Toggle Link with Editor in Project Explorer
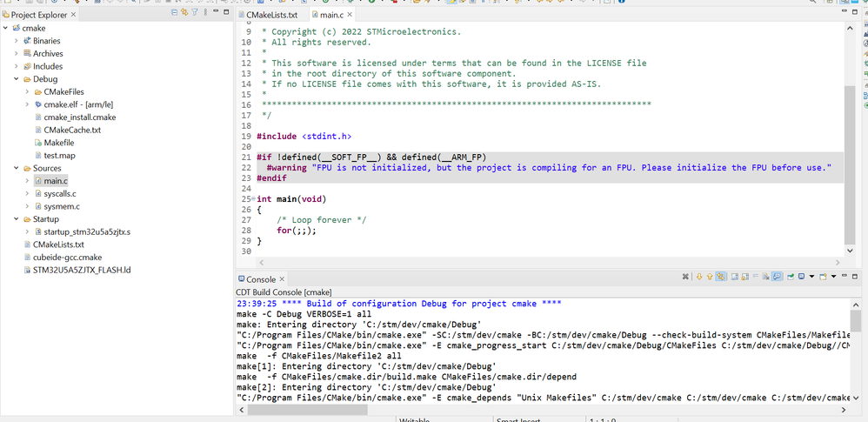Image resolution: width=868 pixels, height=422 pixels. [185, 12]
